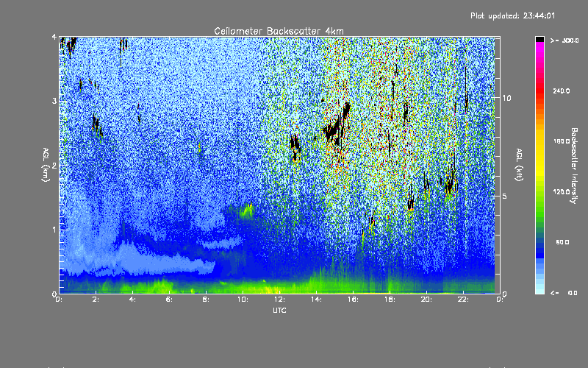Click the 'AGL (km)' left axis label
This screenshot has width=588, height=368.
(46, 165)
